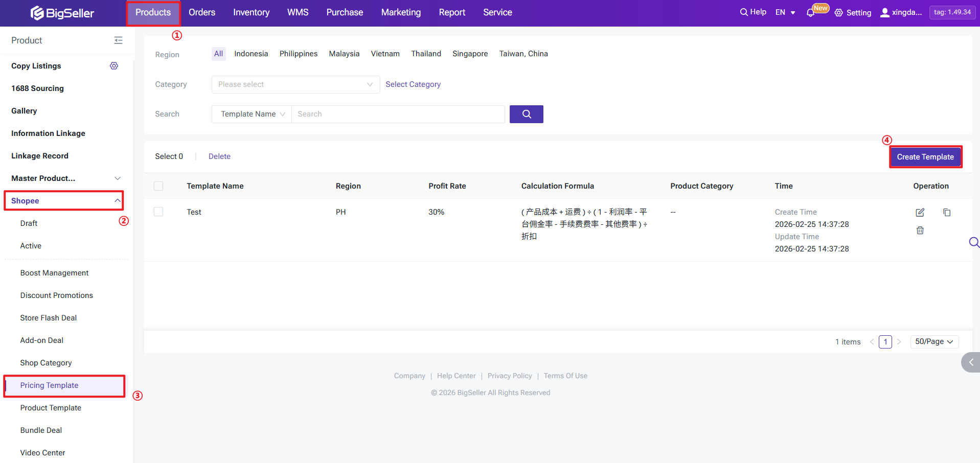
Task: Click the trash icon in Test row
Action: click(x=920, y=230)
